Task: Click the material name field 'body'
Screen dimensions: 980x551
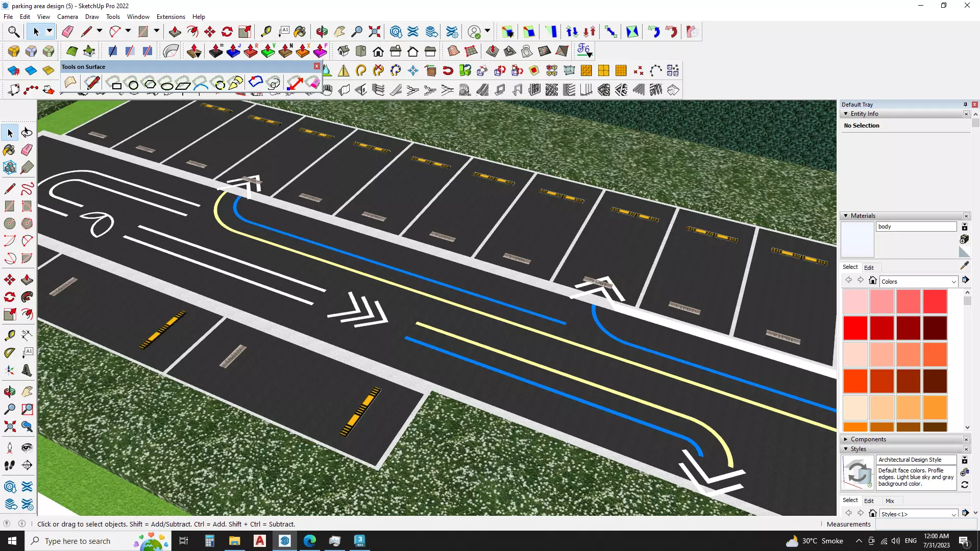Action: click(916, 227)
